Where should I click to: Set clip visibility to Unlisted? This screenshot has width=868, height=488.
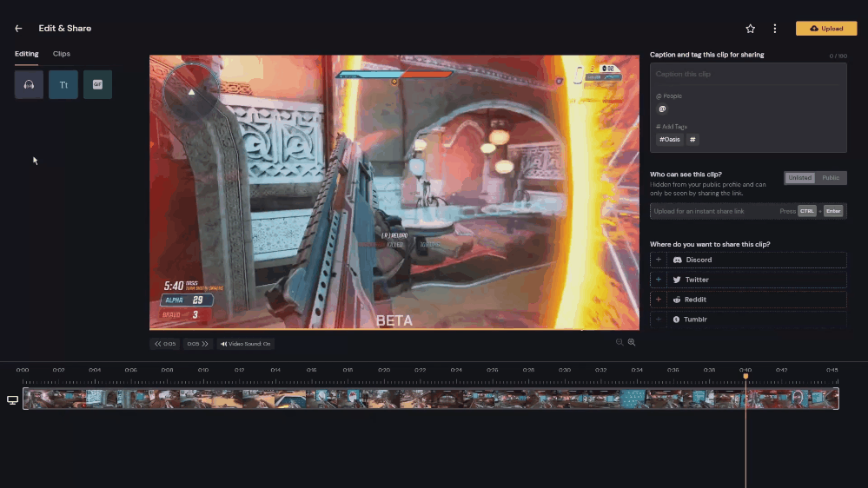click(799, 178)
